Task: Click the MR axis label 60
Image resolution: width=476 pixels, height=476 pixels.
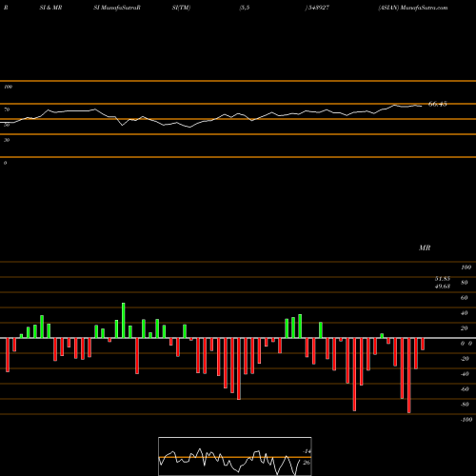Action: point(465,298)
